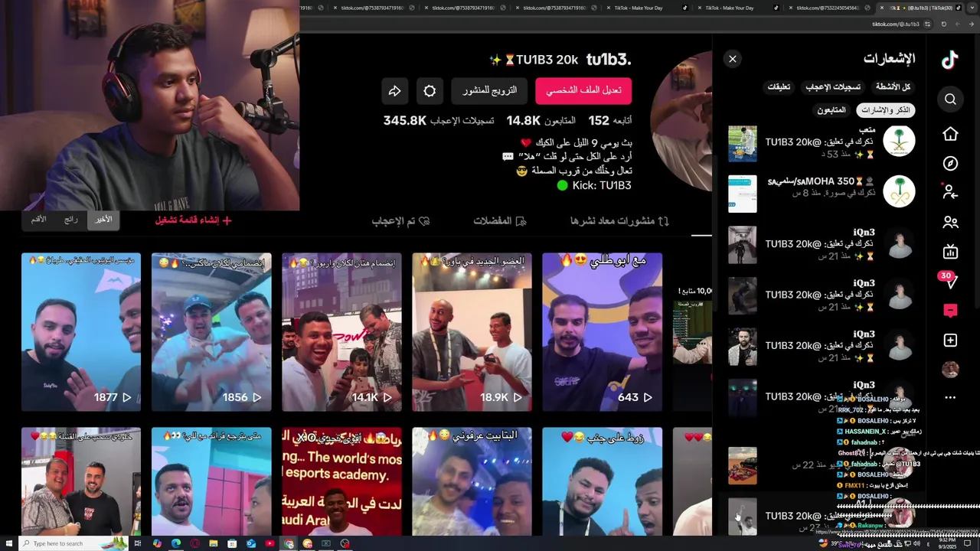Click the Upload plus icon in sidebar
The height and width of the screenshot is (551, 980).
[x=950, y=340]
